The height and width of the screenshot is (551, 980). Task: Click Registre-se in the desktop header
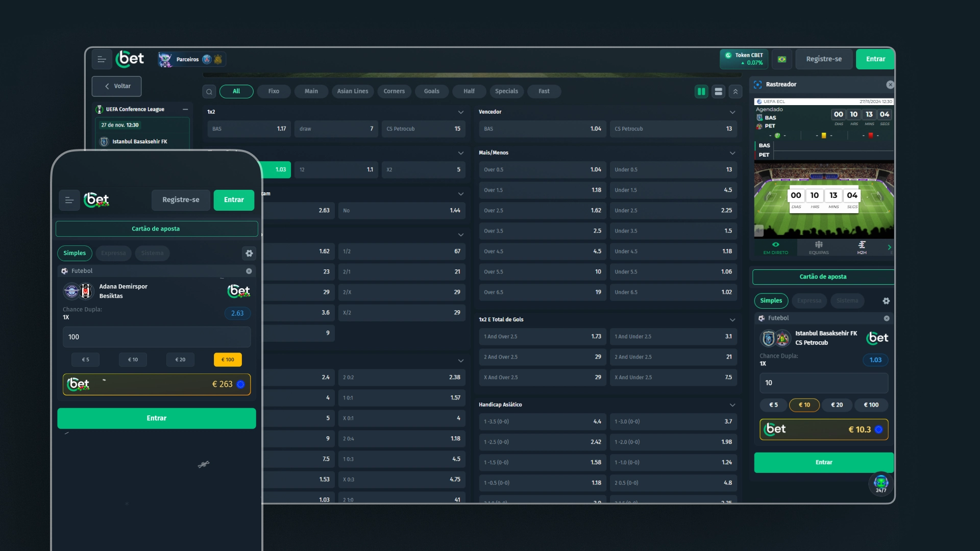tap(824, 59)
